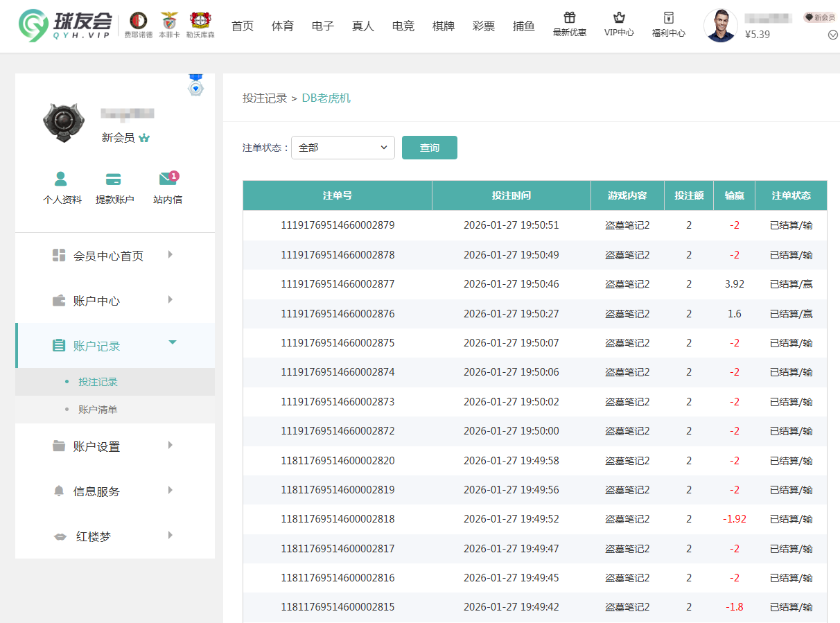Open the 棋牌 navigation menu

point(443,26)
